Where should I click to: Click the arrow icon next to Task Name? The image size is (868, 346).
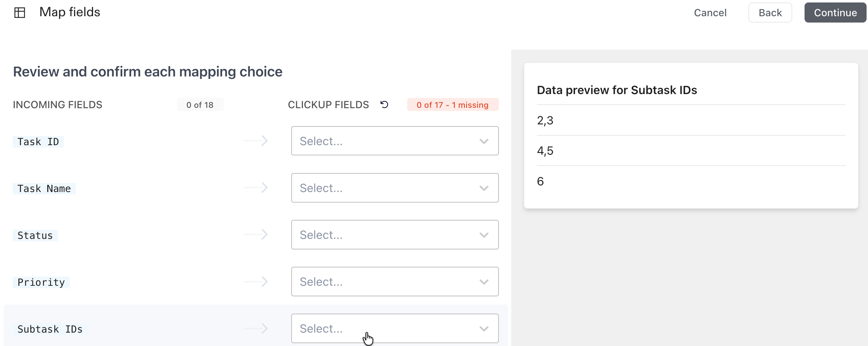point(256,188)
